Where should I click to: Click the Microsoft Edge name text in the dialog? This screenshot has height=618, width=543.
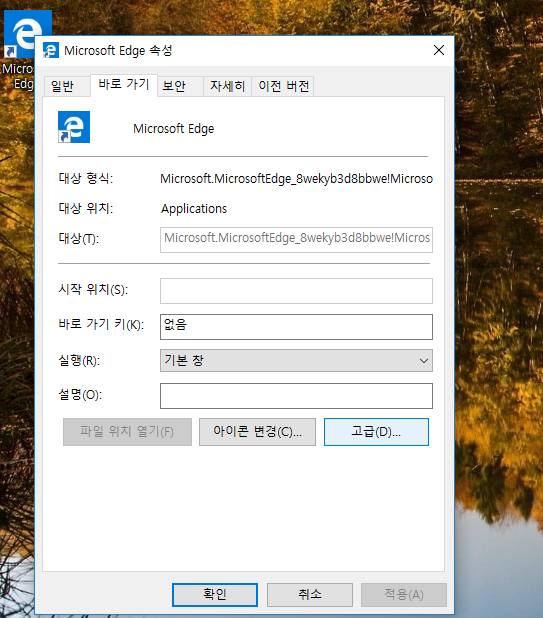tap(173, 128)
